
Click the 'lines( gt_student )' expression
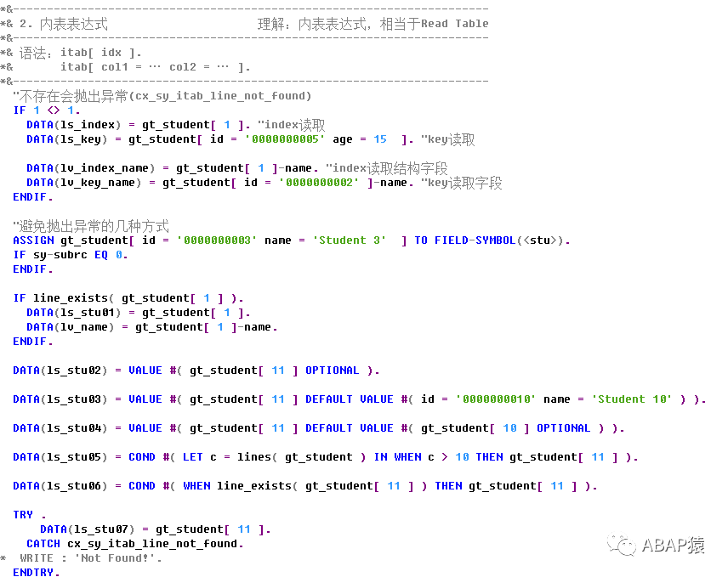coord(301,457)
